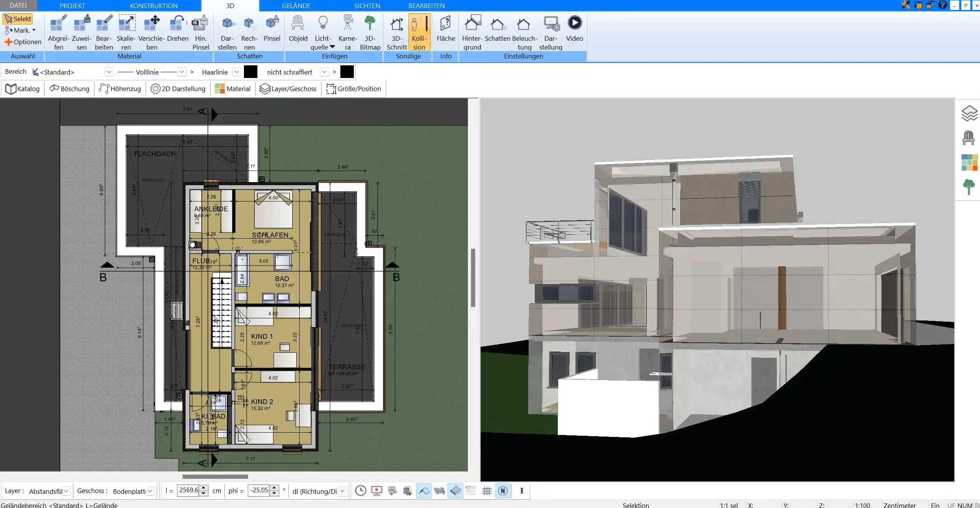The width and height of the screenshot is (980, 508).
Task: Select the Verschieben material tool
Action: (x=152, y=33)
